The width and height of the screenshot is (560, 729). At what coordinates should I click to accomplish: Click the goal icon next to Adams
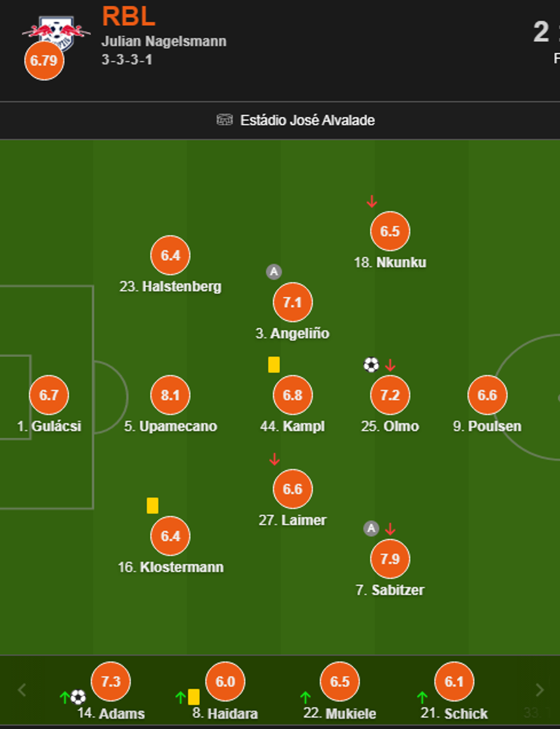[x=78, y=697]
